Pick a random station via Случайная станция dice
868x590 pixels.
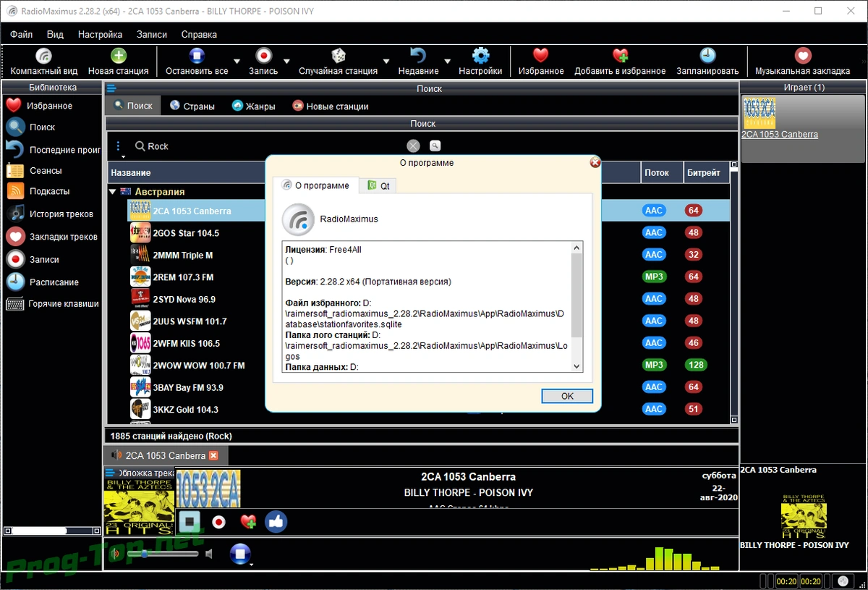click(x=338, y=56)
